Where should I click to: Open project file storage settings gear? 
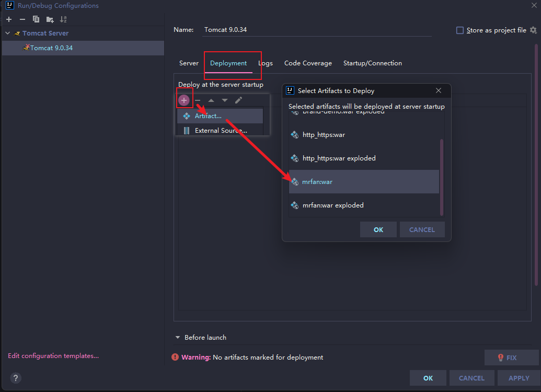click(x=533, y=30)
